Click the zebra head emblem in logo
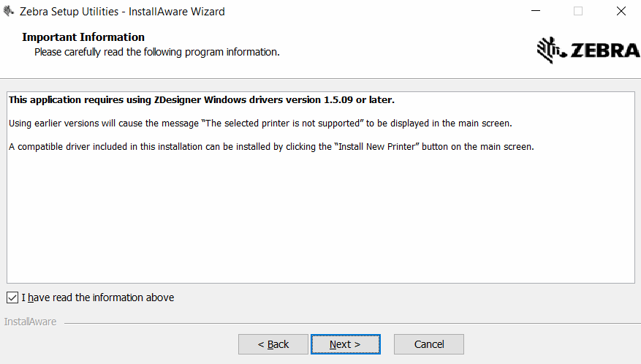 (548, 49)
